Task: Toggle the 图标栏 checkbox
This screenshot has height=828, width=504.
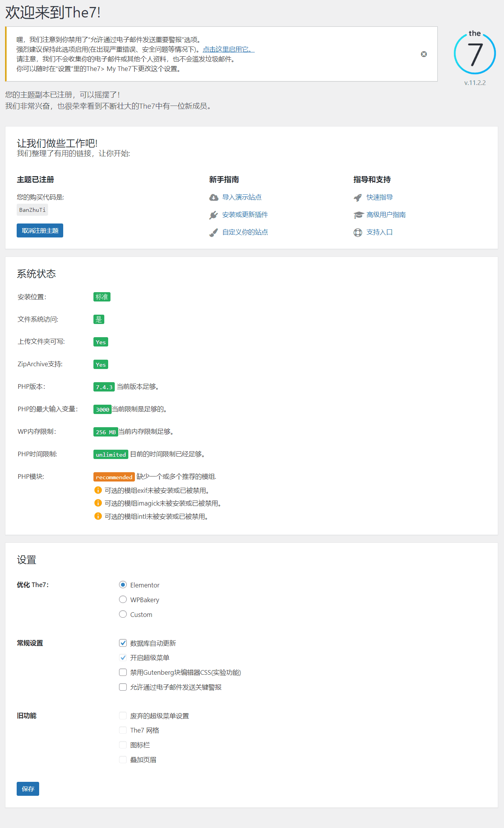Action: point(123,745)
